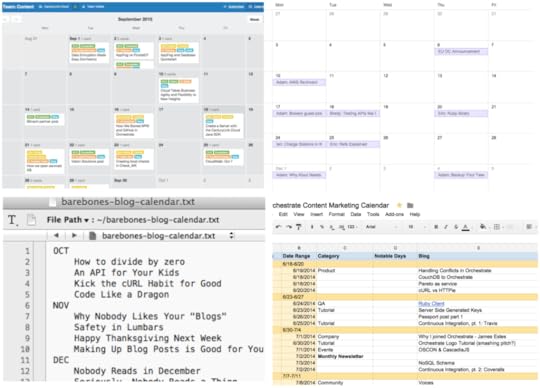Click the 'Happy Thanksgiving Next Week' line
The image size is (540, 388).
point(148,338)
